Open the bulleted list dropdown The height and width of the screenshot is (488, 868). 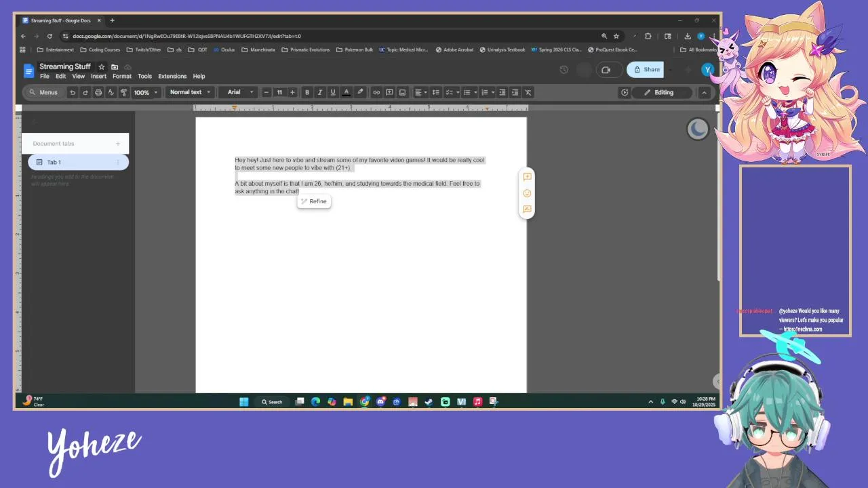click(x=470, y=92)
